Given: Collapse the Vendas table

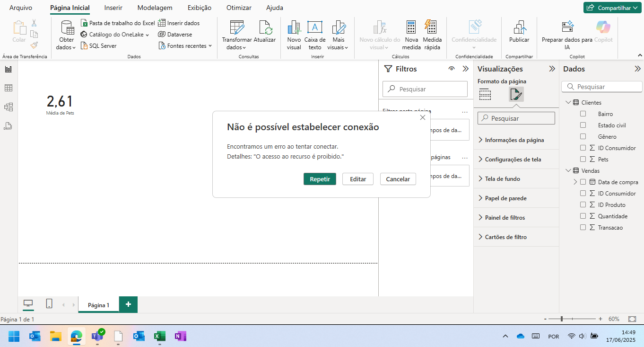Looking at the screenshot, I should click(568, 170).
